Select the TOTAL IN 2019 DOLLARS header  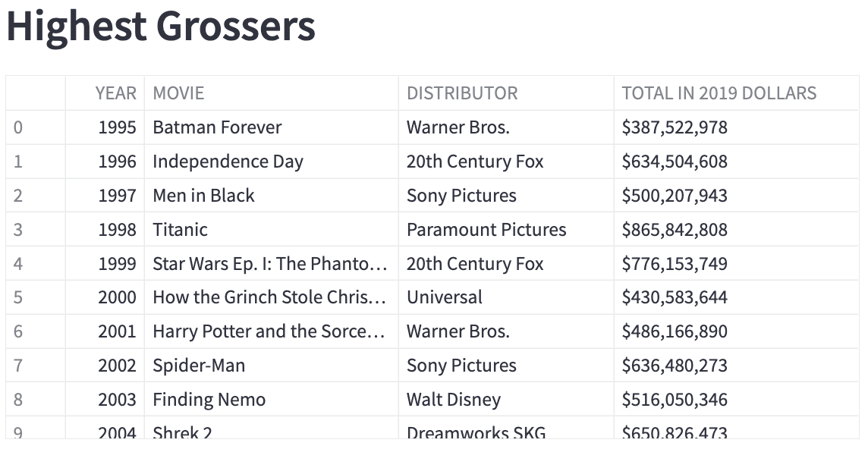[x=736, y=93]
